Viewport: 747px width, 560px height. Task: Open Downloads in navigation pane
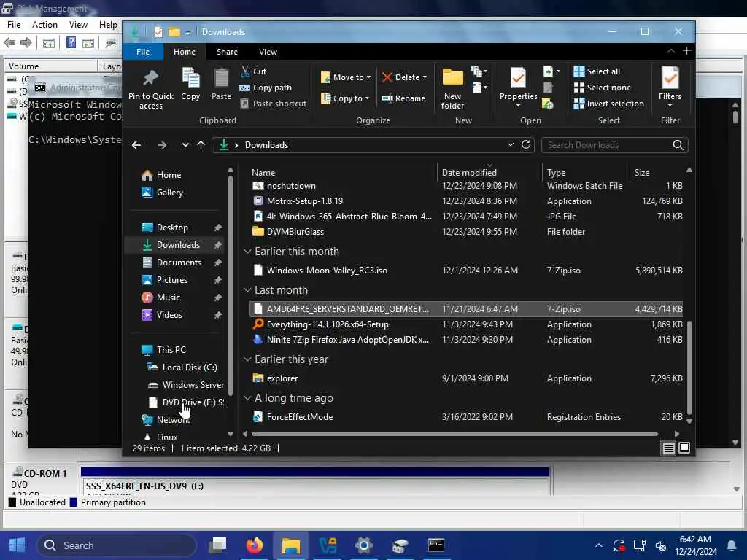(x=174, y=245)
